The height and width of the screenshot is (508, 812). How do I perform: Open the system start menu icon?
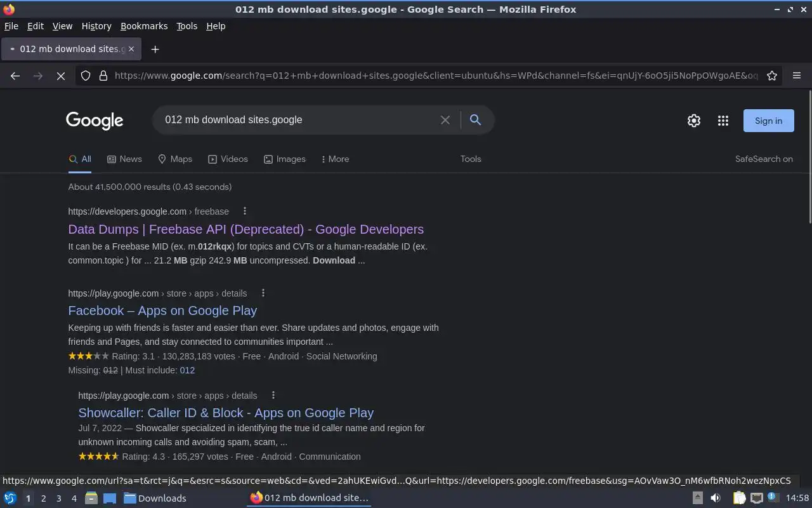(x=10, y=498)
